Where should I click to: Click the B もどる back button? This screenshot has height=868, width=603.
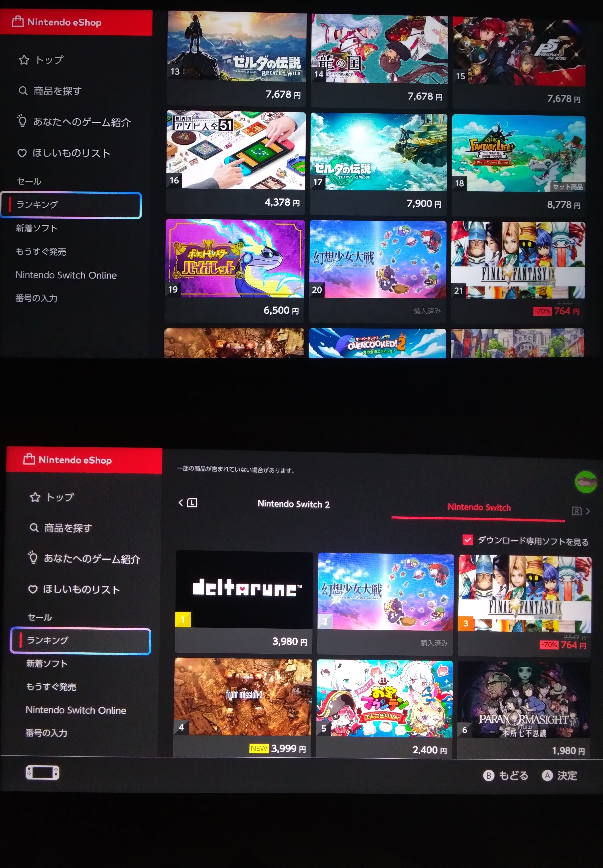coord(505,775)
